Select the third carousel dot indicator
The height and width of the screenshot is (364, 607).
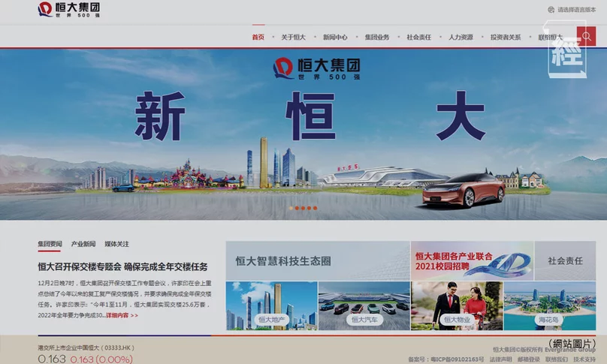[303, 208]
